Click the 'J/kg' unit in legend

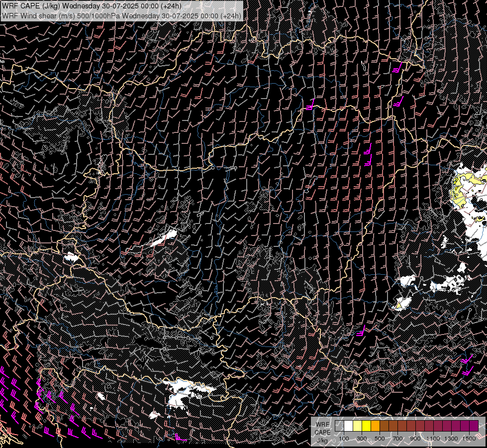[322, 441]
